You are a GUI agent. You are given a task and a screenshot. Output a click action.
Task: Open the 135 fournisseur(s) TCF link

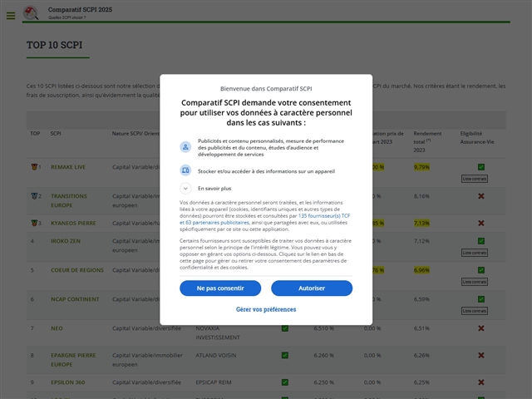[324, 216]
